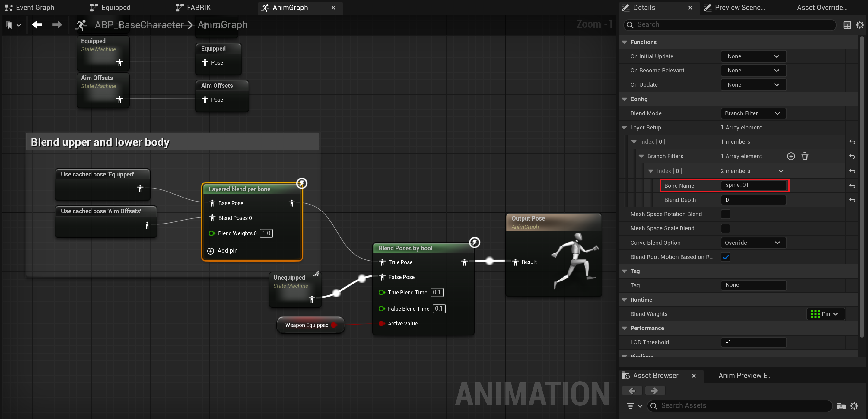This screenshot has width=868, height=419.
Task: Click the navigate forward arrow in graph toolbar
Action: click(57, 25)
